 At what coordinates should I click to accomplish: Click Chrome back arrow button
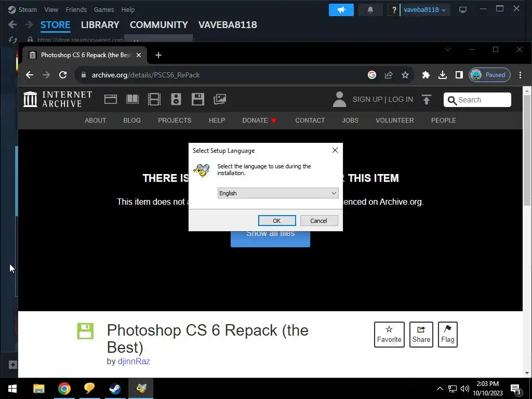pos(30,75)
